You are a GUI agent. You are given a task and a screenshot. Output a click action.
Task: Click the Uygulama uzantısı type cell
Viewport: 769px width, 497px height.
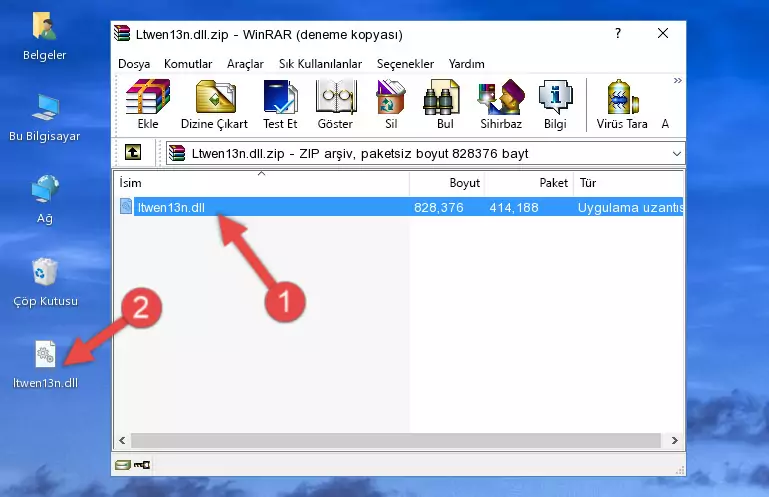click(630, 208)
